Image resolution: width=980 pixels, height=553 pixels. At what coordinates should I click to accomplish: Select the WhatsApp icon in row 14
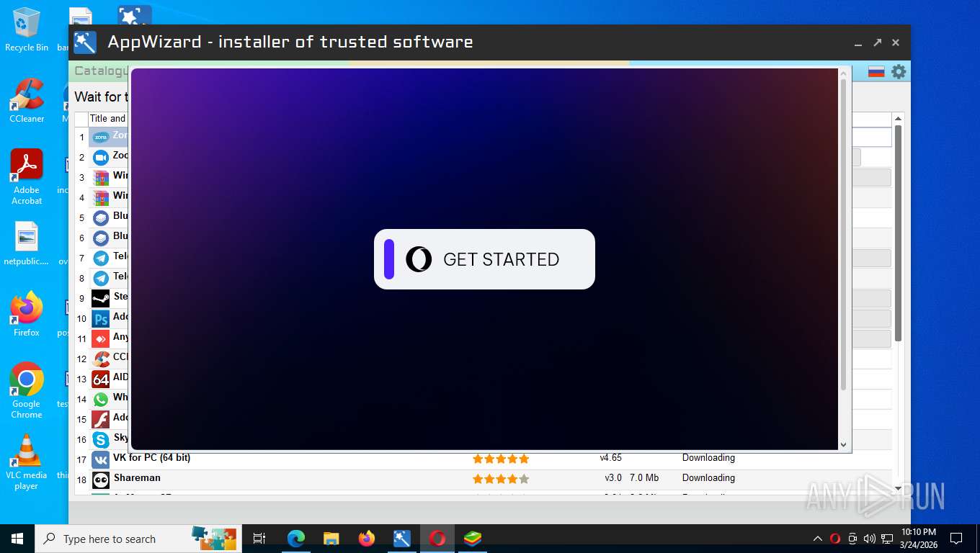click(101, 399)
